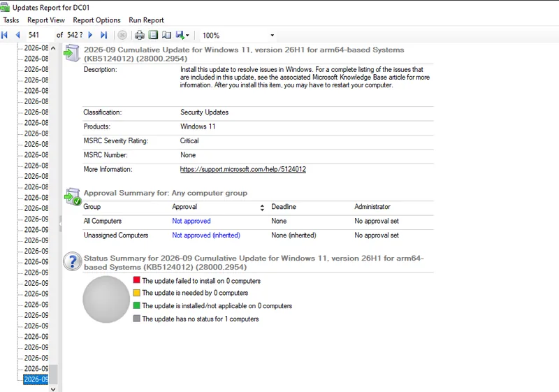Click the MSRC Severity Rating label
The image size is (559, 392).
(116, 140)
